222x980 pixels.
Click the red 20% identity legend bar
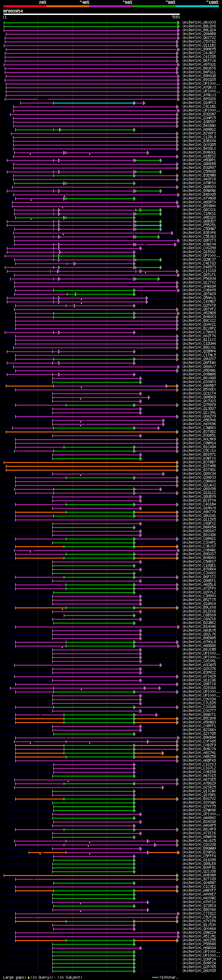pyautogui.click(x=25, y=6)
